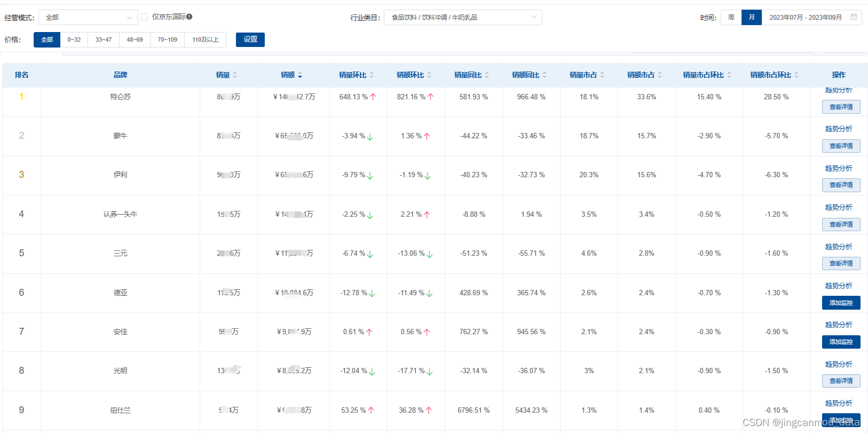Click the 品牌 column header
Screen dimensions: 868x433
[x=120, y=75]
